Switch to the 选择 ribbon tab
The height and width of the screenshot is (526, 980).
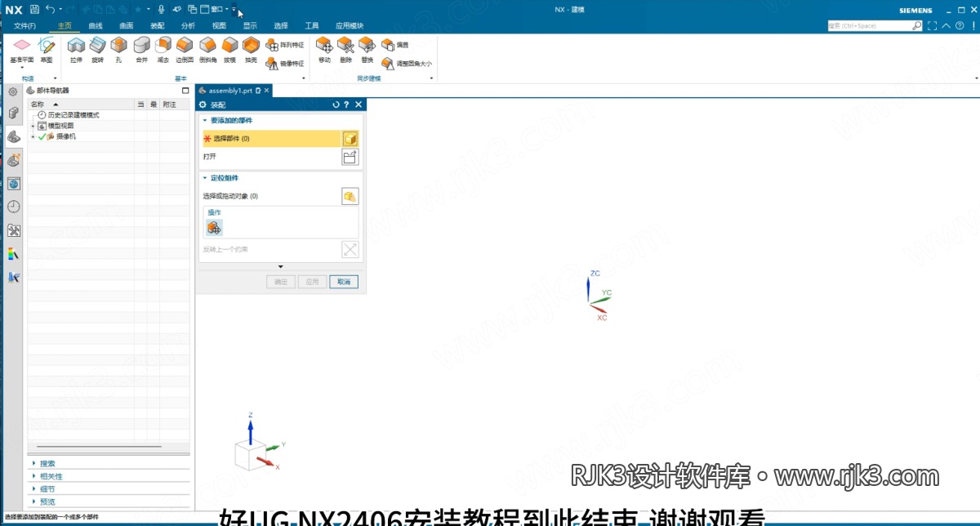(x=281, y=26)
